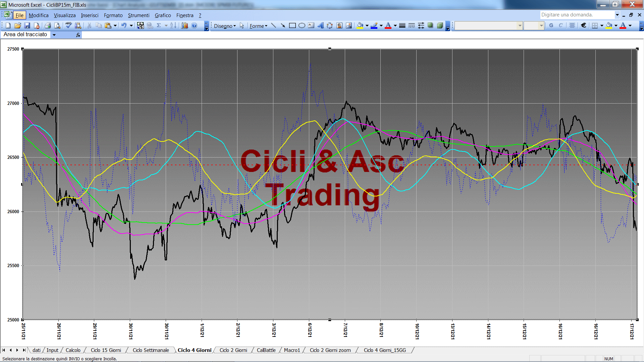Apply Euro currency style
This screenshot has width=644, height=362.
(584, 25)
